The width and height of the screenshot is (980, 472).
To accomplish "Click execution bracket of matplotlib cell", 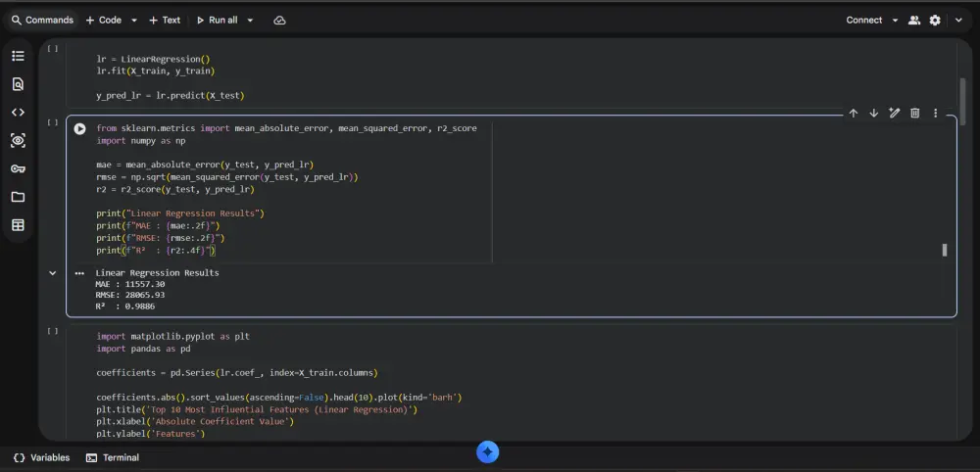I will (53, 331).
